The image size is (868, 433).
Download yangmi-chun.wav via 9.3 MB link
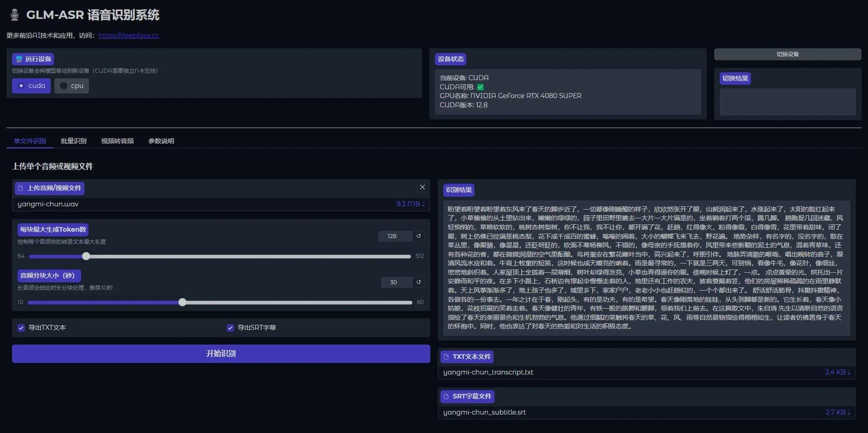(x=410, y=204)
